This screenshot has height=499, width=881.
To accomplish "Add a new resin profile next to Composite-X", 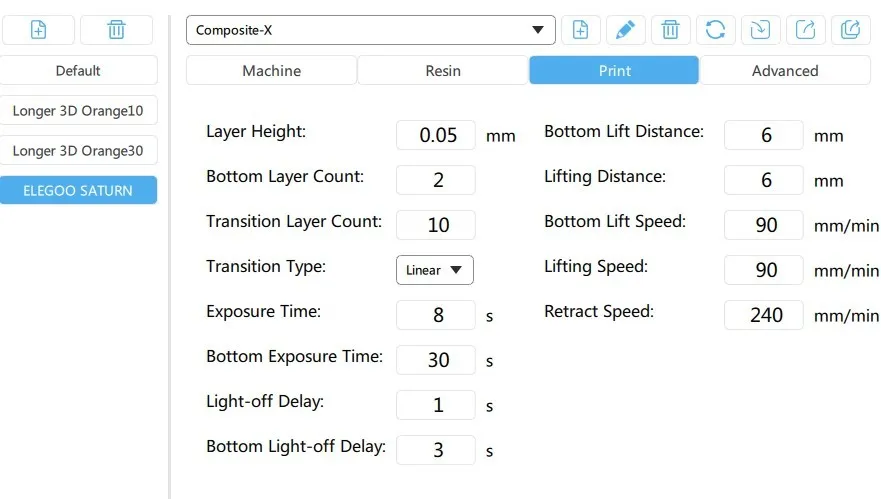I will [x=580, y=30].
